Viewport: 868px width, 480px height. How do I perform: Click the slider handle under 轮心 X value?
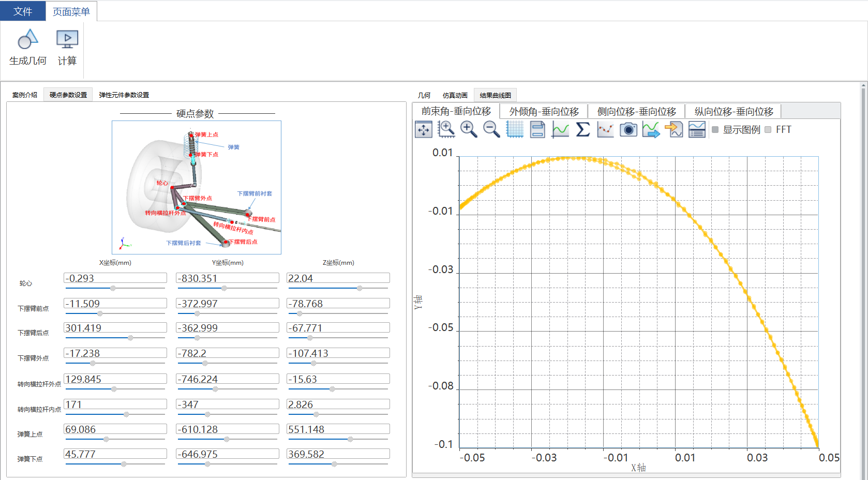pyautogui.click(x=113, y=288)
